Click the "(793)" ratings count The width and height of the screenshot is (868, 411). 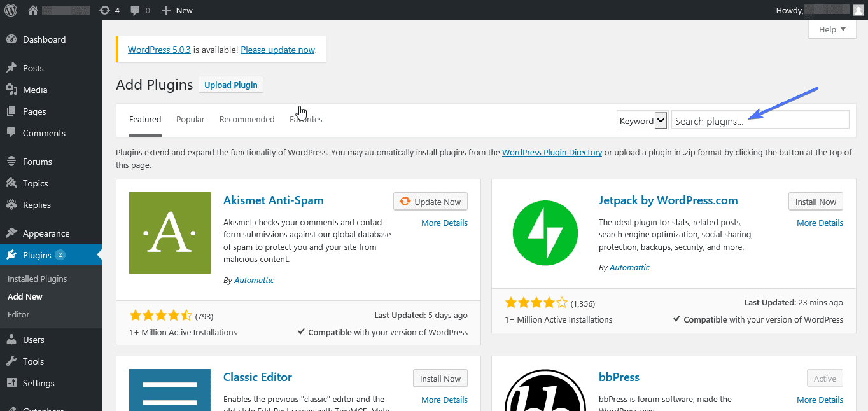[204, 316]
